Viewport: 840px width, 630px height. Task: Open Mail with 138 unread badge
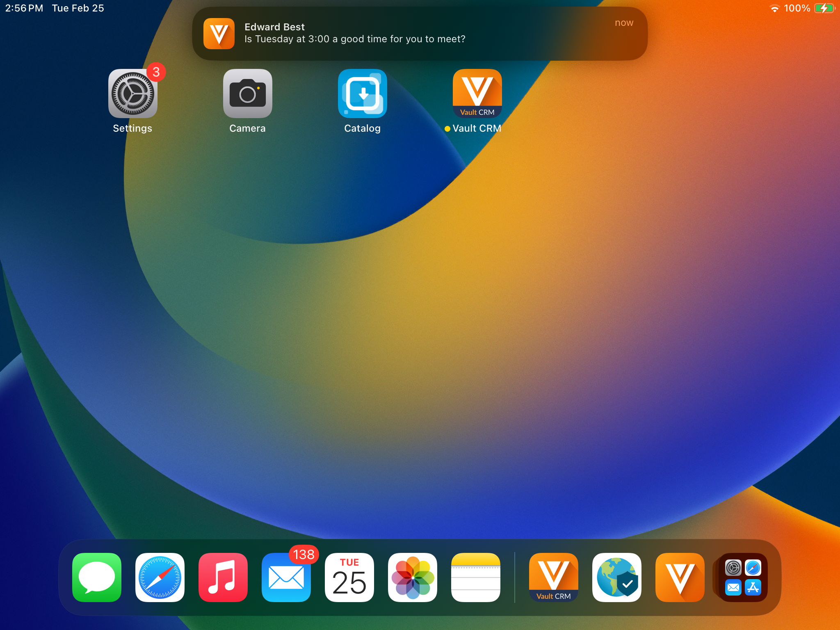click(286, 577)
